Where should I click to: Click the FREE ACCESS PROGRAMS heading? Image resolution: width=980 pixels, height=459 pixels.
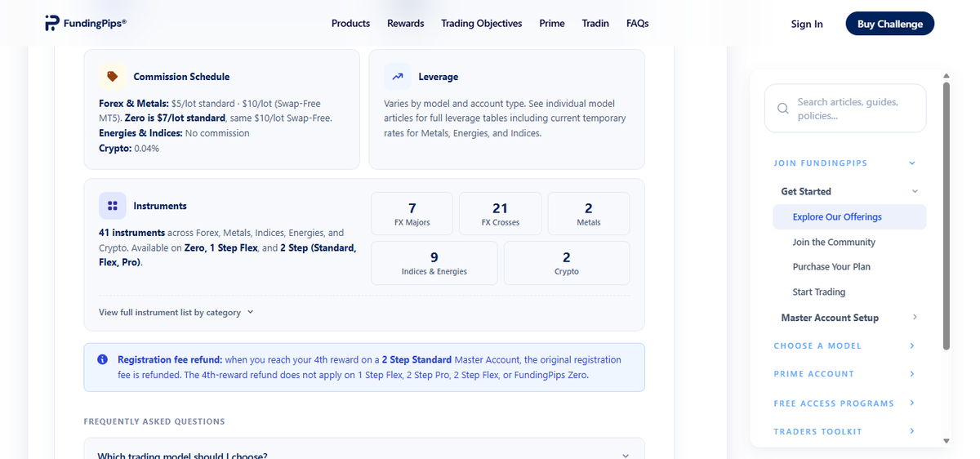point(834,403)
